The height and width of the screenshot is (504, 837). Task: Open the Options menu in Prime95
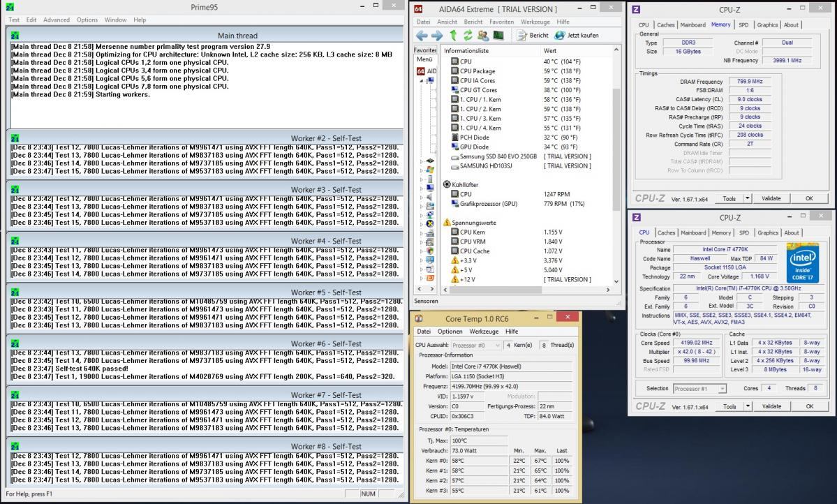tap(87, 20)
